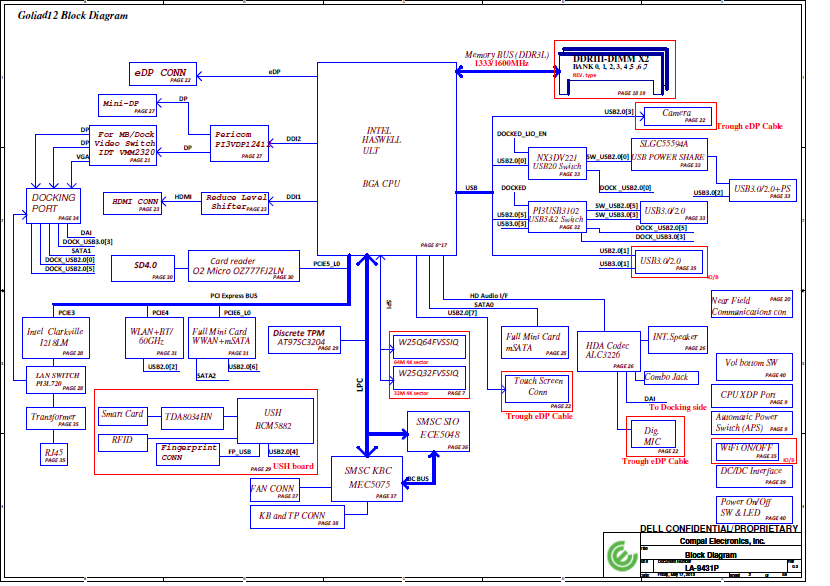The height and width of the screenshot is (586, 830).
Task: Select the RJ45 block
Action: click(54, 454)
